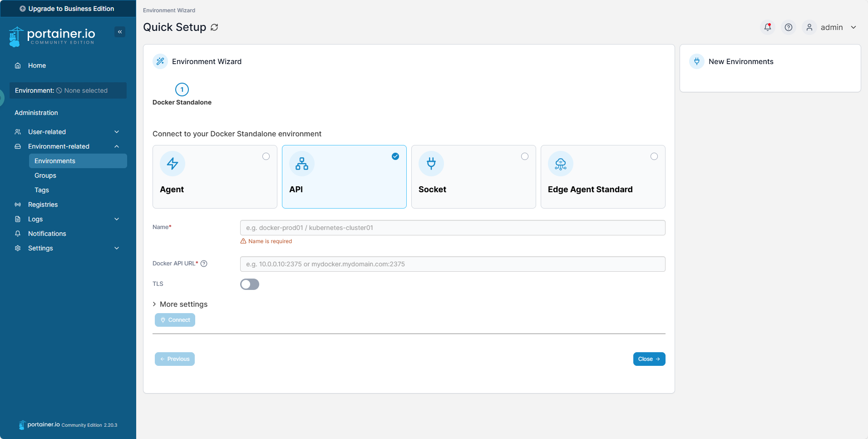Click the Name input field
The height and width of the screenshot is (439, 868).
tap(452, 228)
